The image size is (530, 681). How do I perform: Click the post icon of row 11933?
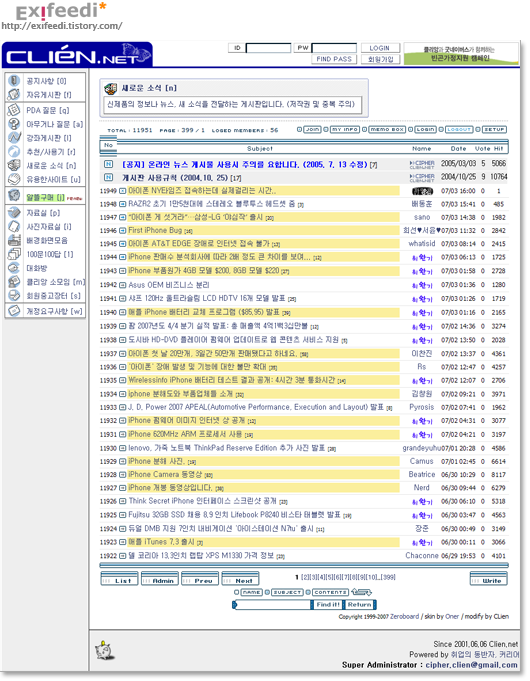[x=123, y=408]
